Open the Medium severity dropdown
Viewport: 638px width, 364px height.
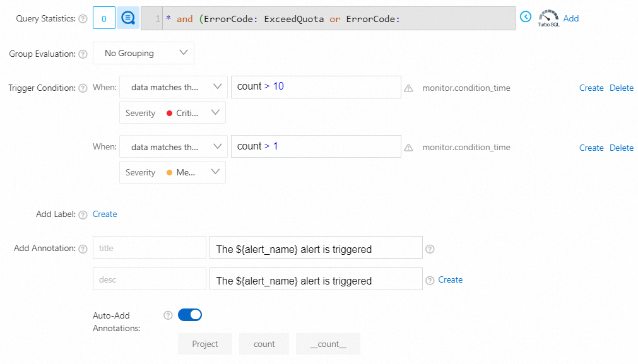[x=172, y=172]
